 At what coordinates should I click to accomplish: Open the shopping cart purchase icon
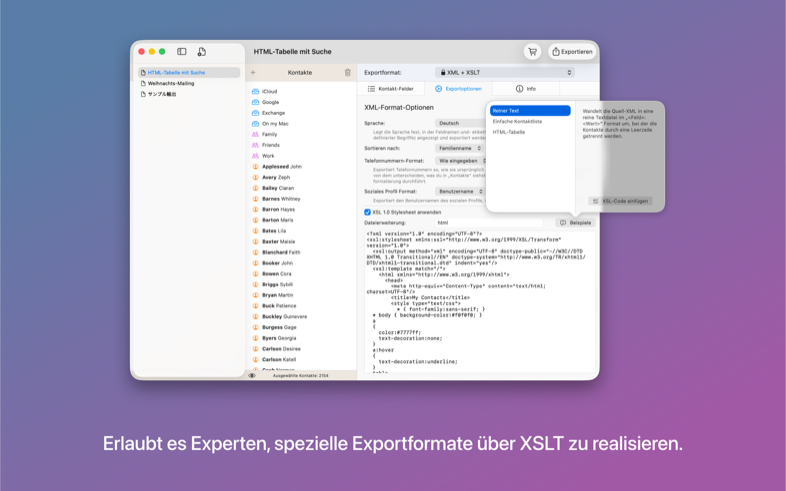[x=532, y=52]
